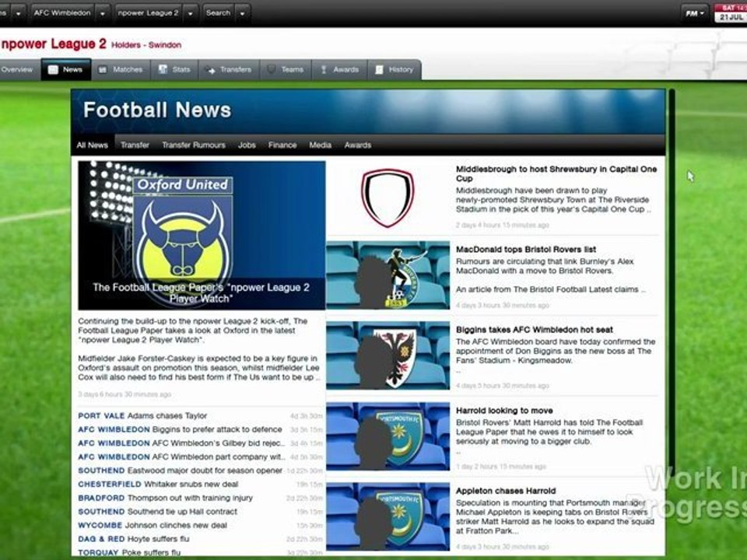Click the Football News panel vertical scrollbar
The image size is (747, 560).
pos(672,281)
